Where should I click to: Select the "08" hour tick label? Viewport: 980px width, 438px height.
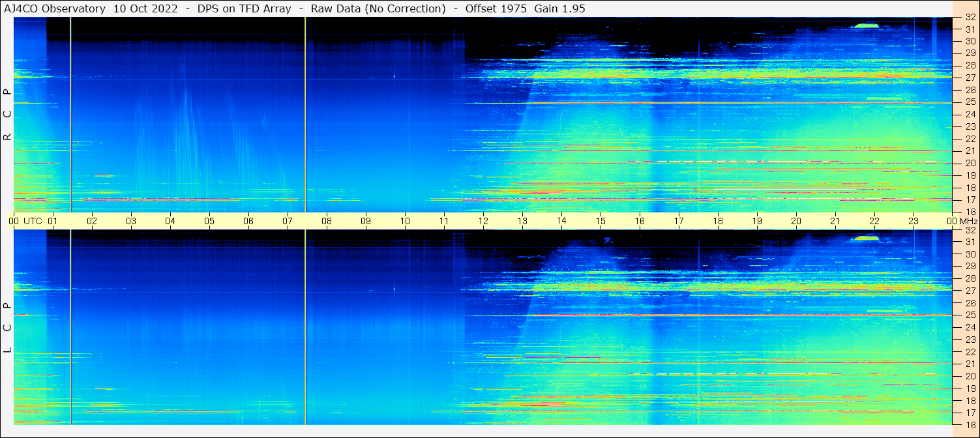coord(327,221)
